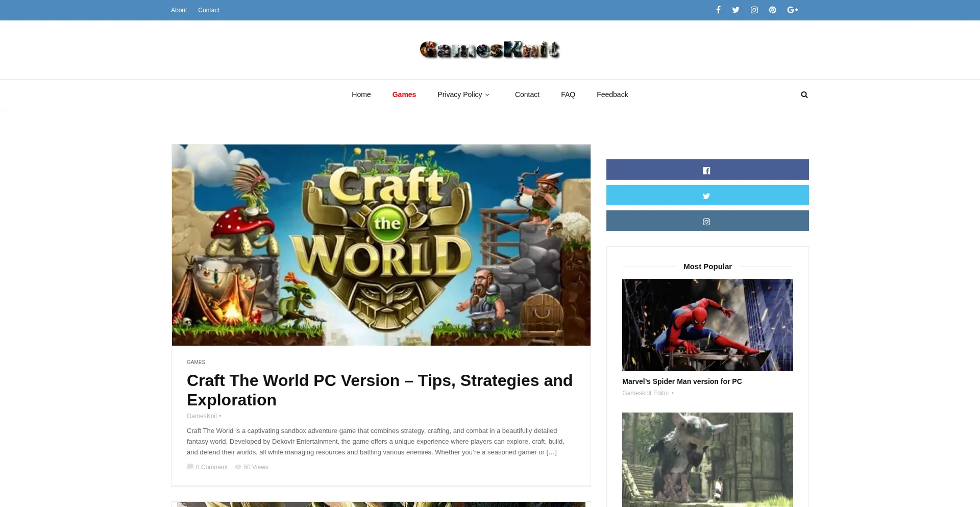
Task: Open Instagram icon in top bar
Action: point(754,10)
